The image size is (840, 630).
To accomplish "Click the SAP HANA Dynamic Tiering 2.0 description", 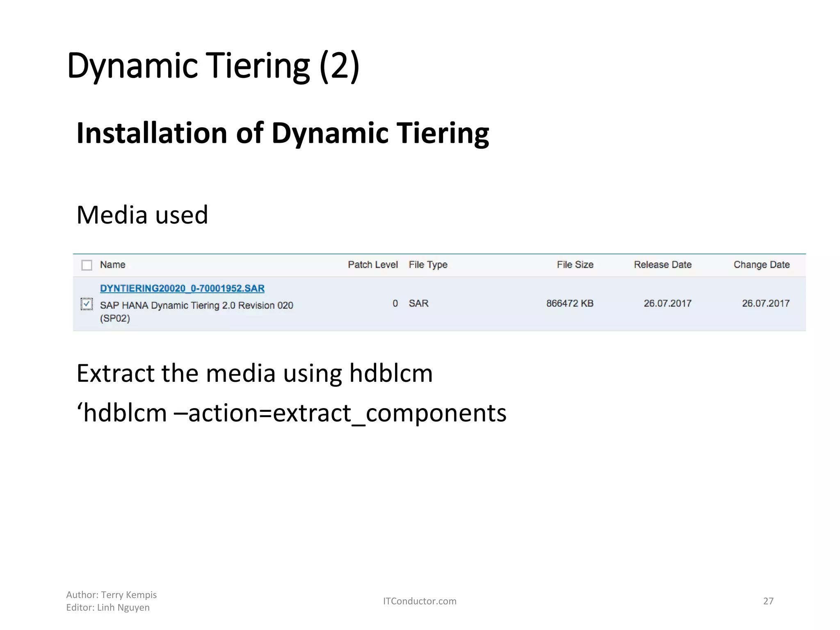I will click(196, 312).
